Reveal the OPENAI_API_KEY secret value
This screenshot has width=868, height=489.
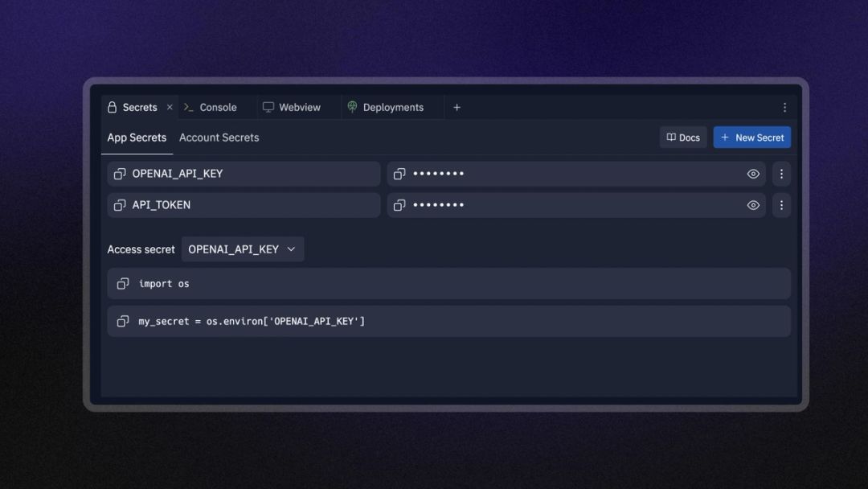tap(753, 173)
